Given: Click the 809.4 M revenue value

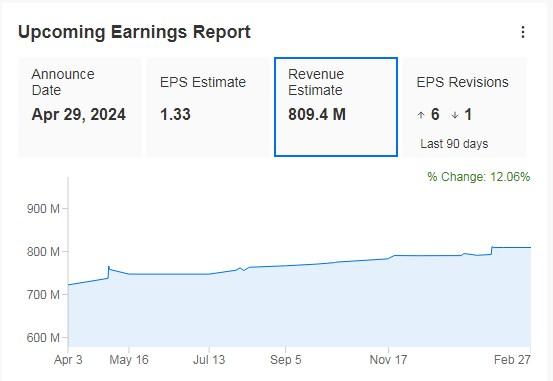Looking at the screenshot, I should click(x=317, y=115).
